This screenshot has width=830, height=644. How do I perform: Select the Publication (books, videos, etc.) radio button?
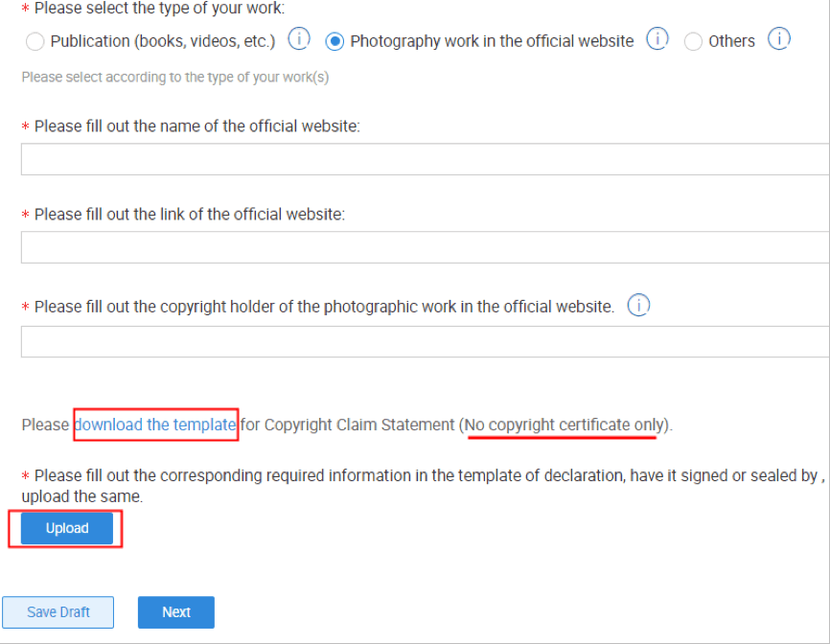pos(35,41)
